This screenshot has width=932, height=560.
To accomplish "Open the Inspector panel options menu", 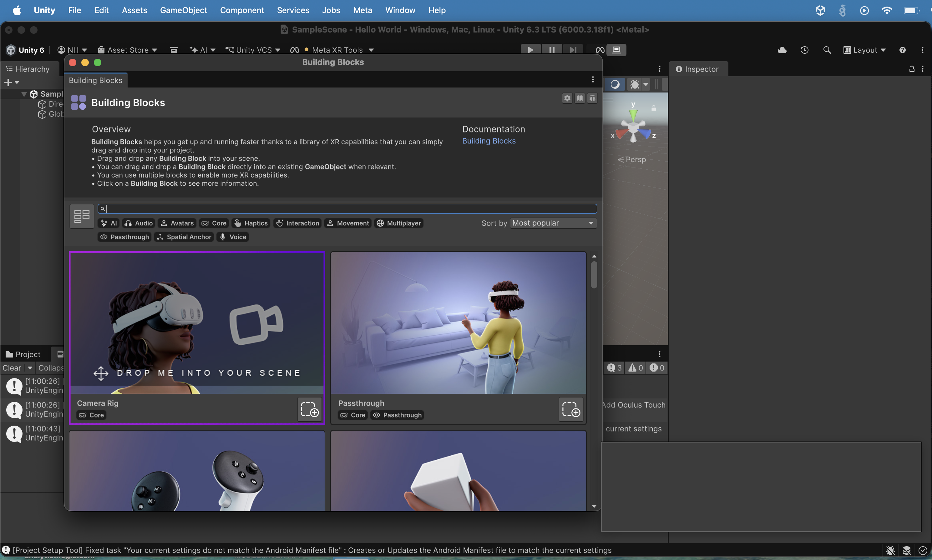I will coord(923,69).
